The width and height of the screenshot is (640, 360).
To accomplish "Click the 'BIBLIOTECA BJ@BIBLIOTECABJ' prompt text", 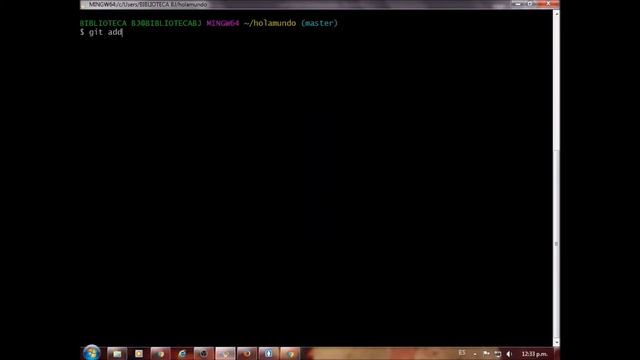I will click(x=140, y=23).
